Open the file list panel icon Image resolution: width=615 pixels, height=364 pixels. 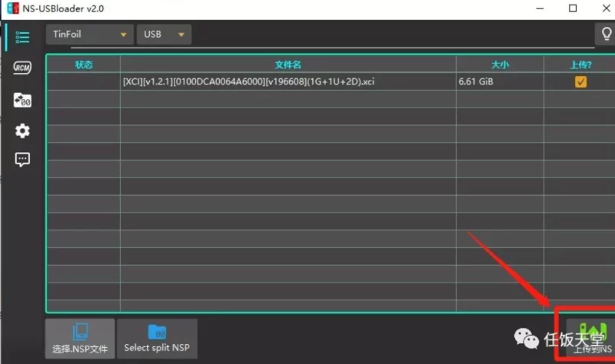pyautogui.click(x=22, y=37)
